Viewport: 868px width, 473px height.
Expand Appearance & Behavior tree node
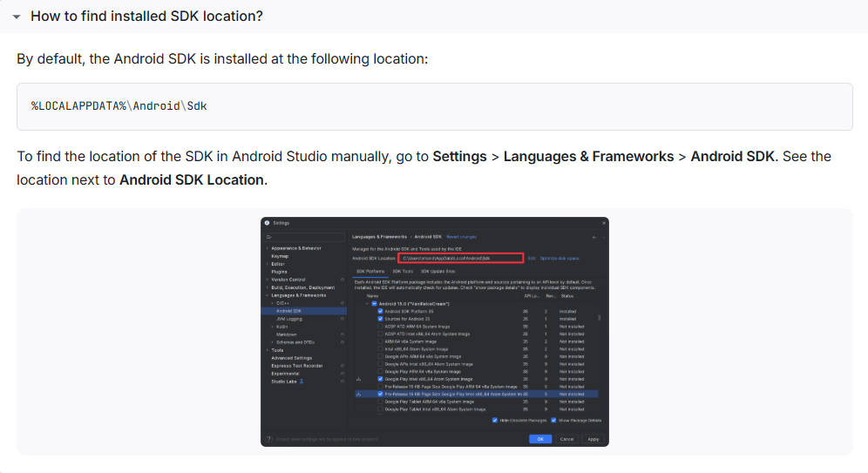pos(268,248)
